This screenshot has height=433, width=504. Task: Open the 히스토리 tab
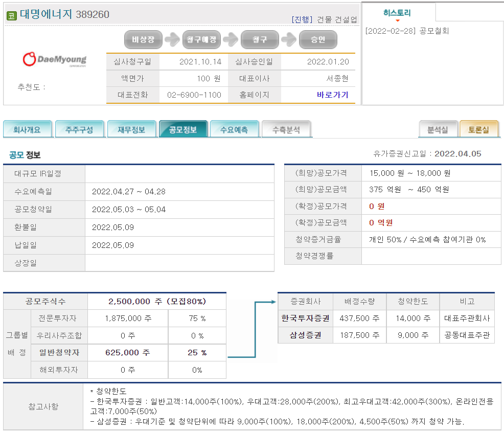coord(397,13)
